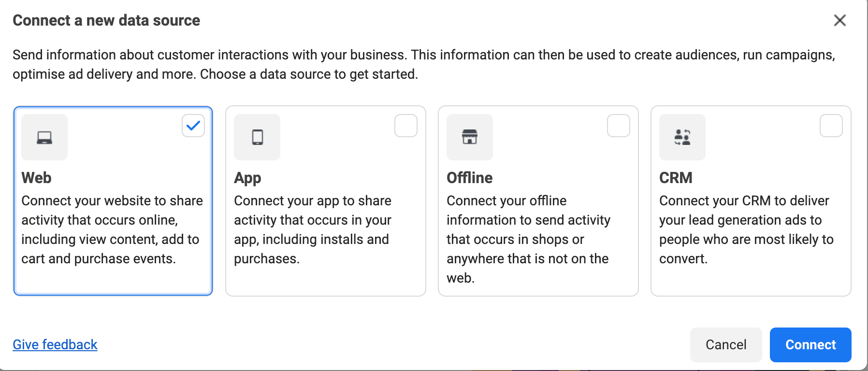Viewport: 868px width, 371px height.
Task: Choose the App card heading
Action: coord(247,178)
